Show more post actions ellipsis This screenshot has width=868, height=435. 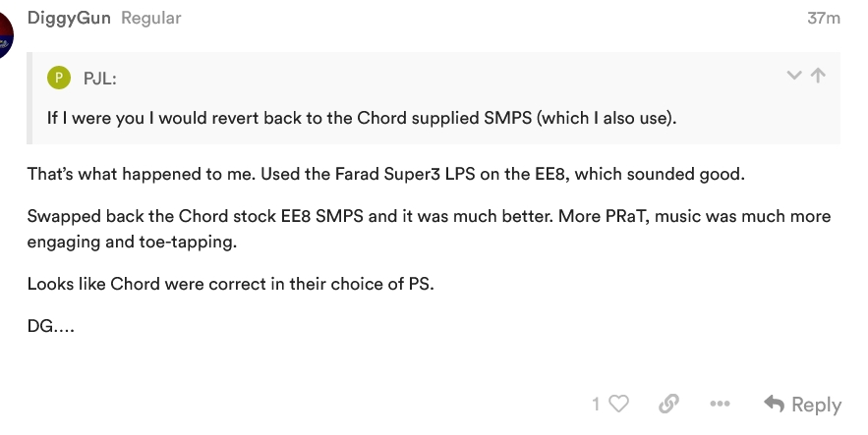click(x=720, y=404)
